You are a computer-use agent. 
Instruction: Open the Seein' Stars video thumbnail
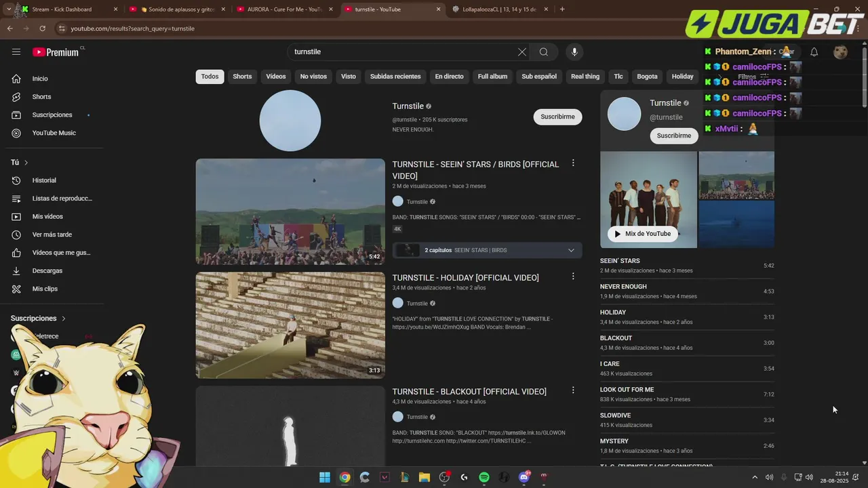point(290,211)
